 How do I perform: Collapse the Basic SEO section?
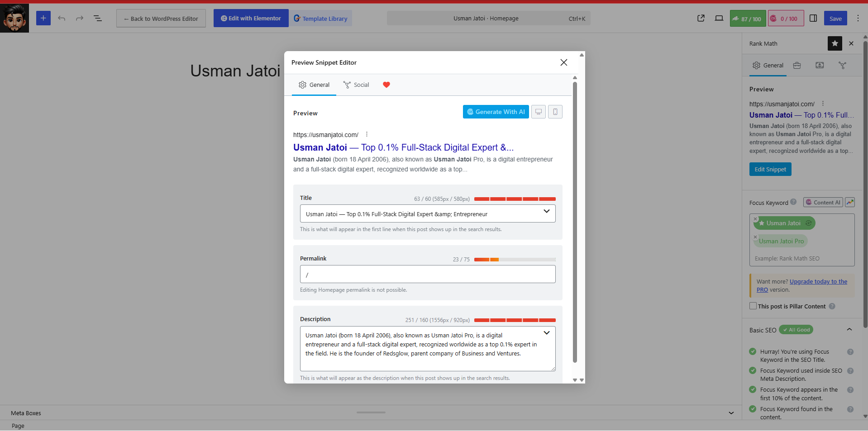click(x=849, y=329)
